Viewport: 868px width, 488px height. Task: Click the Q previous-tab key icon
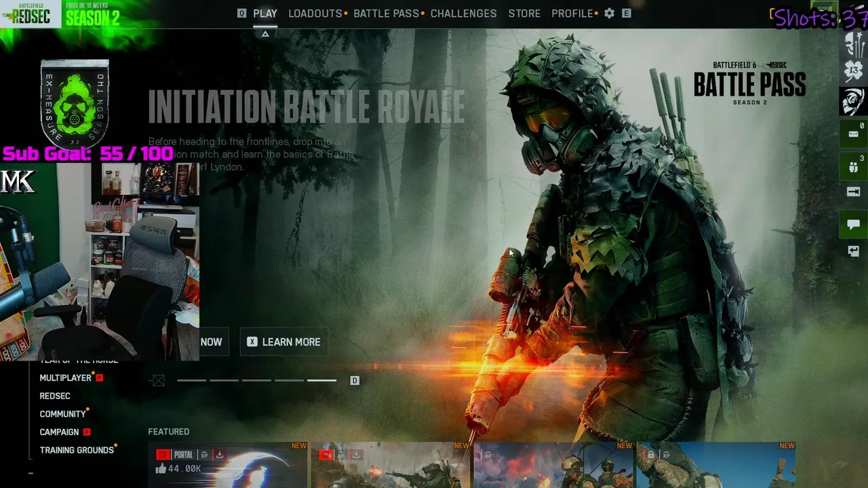(x=241, y=14)
